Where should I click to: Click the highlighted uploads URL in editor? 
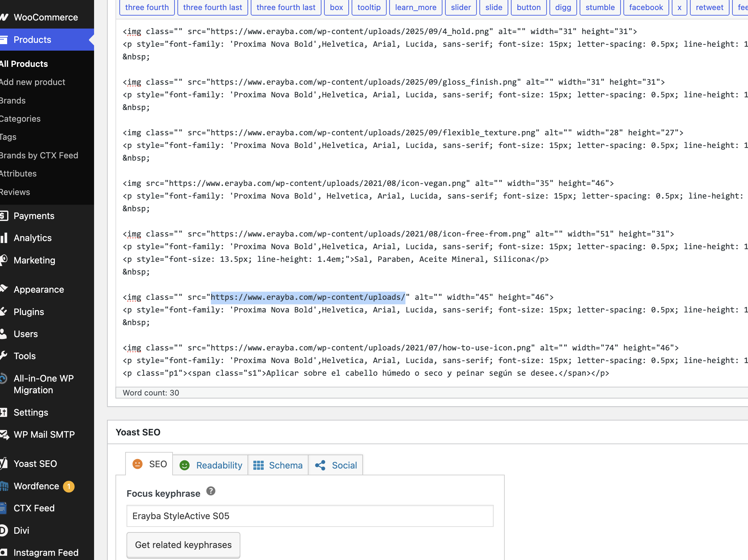(308, 297)
